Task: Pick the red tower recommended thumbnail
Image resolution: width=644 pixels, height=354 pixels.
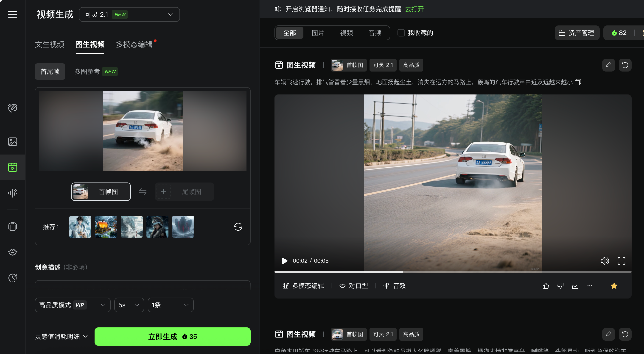Action: [x=183, y=227]
